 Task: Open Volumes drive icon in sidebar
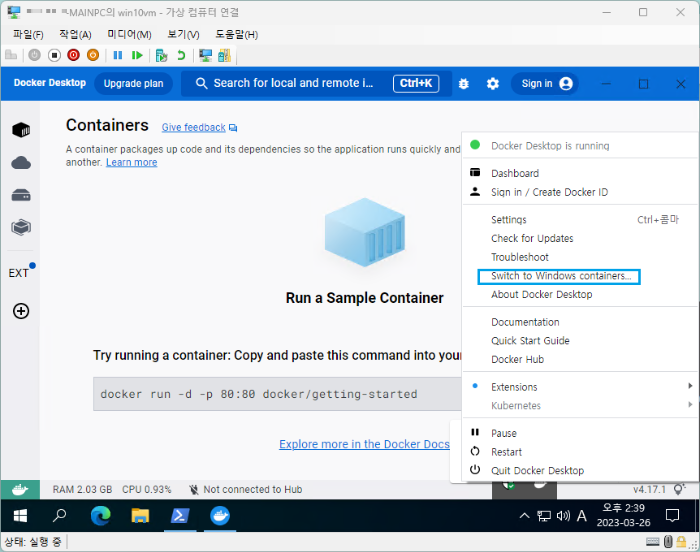21,195
